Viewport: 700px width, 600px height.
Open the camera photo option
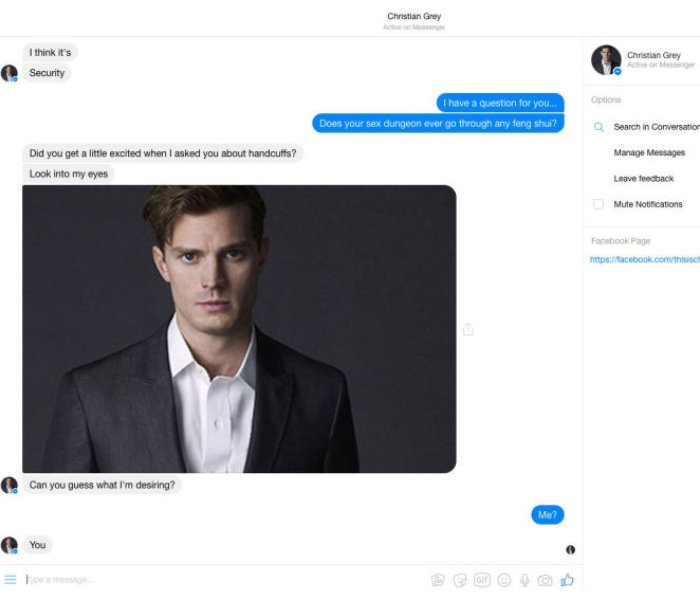pos(545,580)
